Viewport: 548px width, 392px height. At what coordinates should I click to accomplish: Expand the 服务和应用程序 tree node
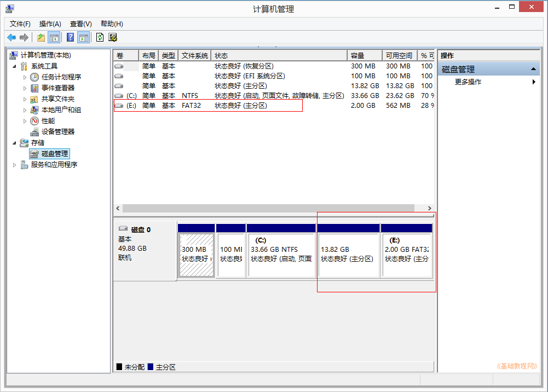[x=15, y=164]
